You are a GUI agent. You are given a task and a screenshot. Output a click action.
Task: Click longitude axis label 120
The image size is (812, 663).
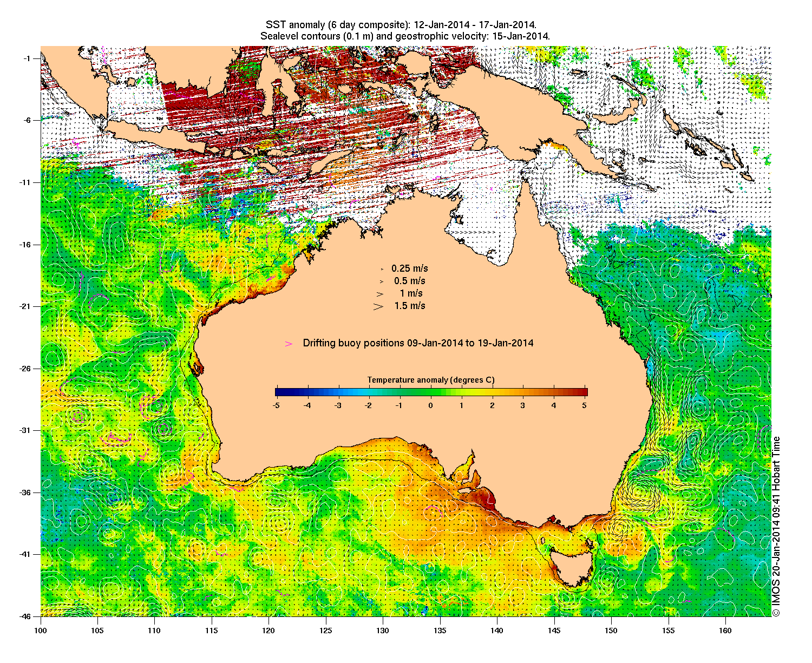(x=269, y=630)
